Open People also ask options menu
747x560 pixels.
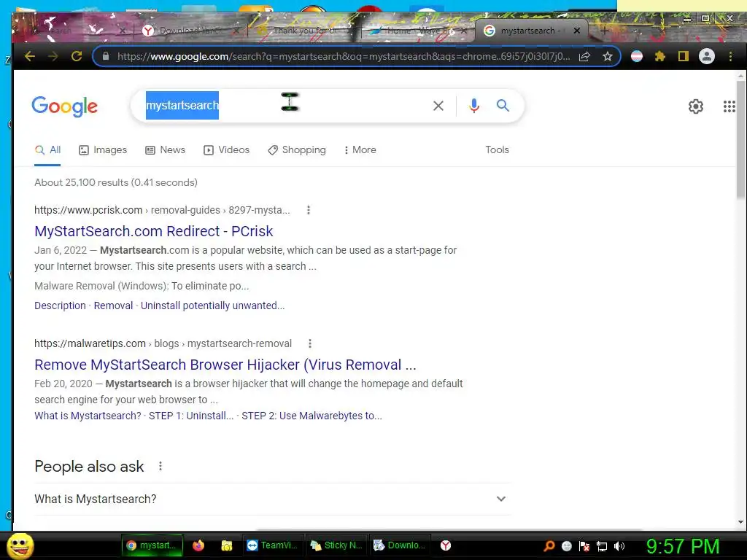pos(160,466)
